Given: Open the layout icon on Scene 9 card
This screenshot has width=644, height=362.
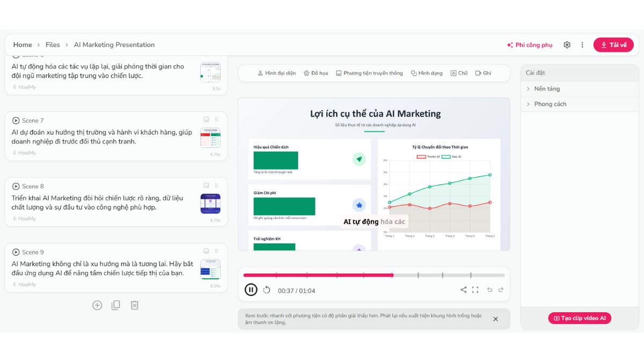Looking at the screenshot, I should (x=206, y=251).
